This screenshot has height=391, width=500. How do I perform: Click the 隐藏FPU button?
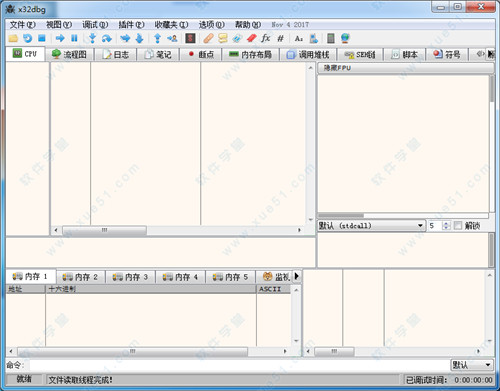pos(405,68)
